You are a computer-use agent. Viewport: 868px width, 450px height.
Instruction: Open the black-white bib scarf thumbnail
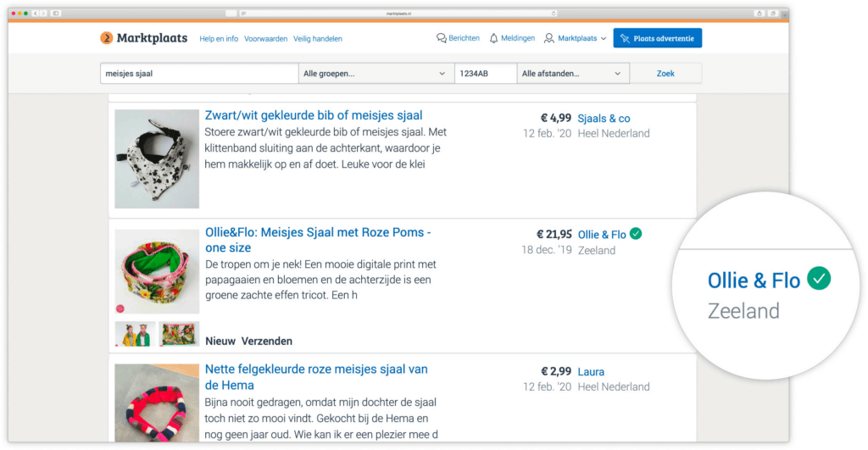click(157, 158)
